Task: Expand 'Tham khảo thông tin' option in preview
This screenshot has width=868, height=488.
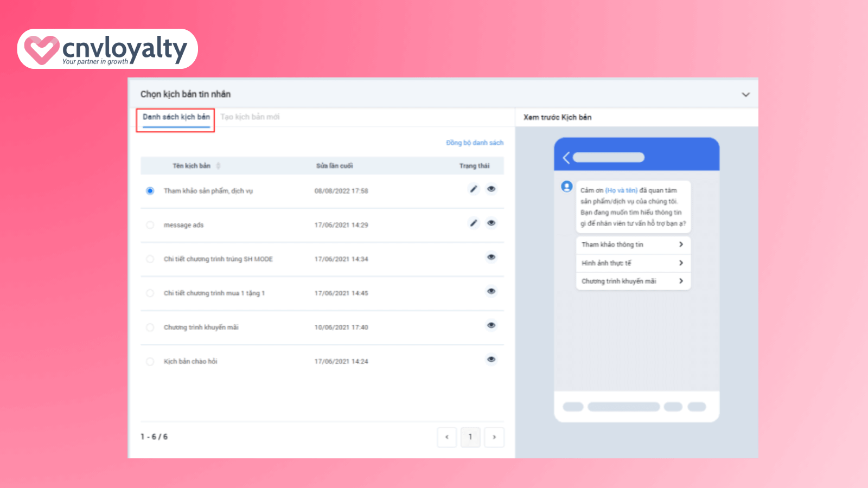Action: [633, 245]
